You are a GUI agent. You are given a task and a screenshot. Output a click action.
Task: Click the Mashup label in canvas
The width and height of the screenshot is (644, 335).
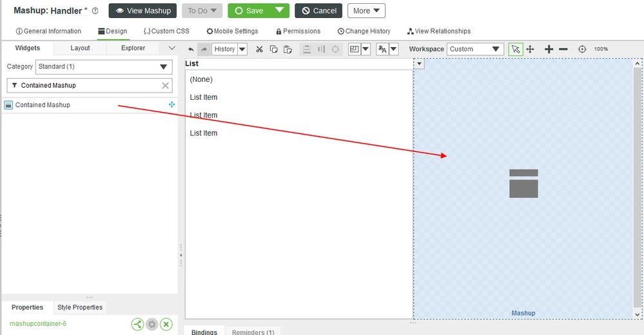[523, 313]
